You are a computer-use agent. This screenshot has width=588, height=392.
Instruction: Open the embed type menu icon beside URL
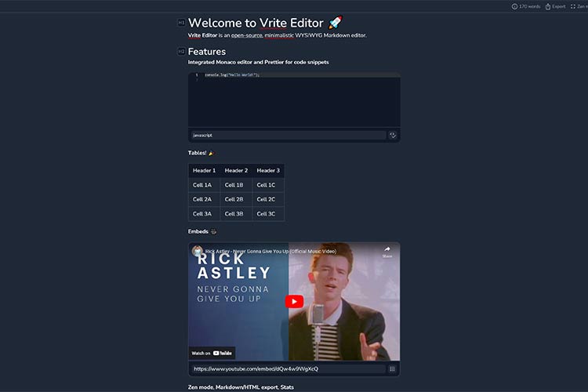(392, 369)
